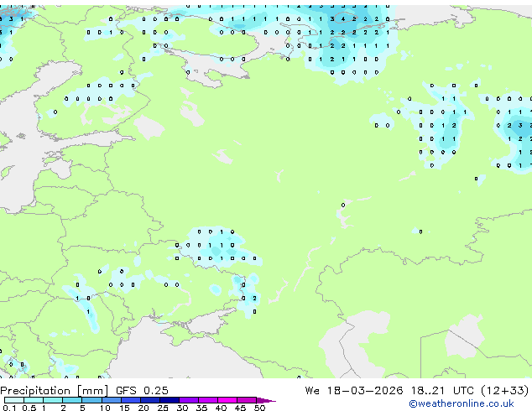Click the date 'We 18-03-2026' text
Viewport: 532px width, 411px height.
[354, 391]
